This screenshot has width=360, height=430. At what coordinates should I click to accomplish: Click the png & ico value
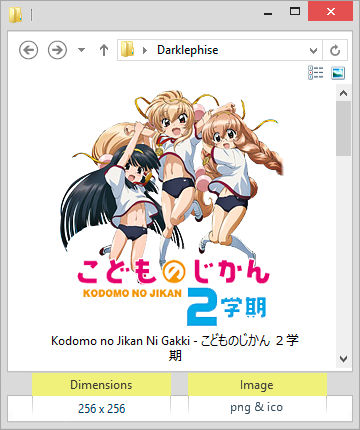click(x=257, y=407)
